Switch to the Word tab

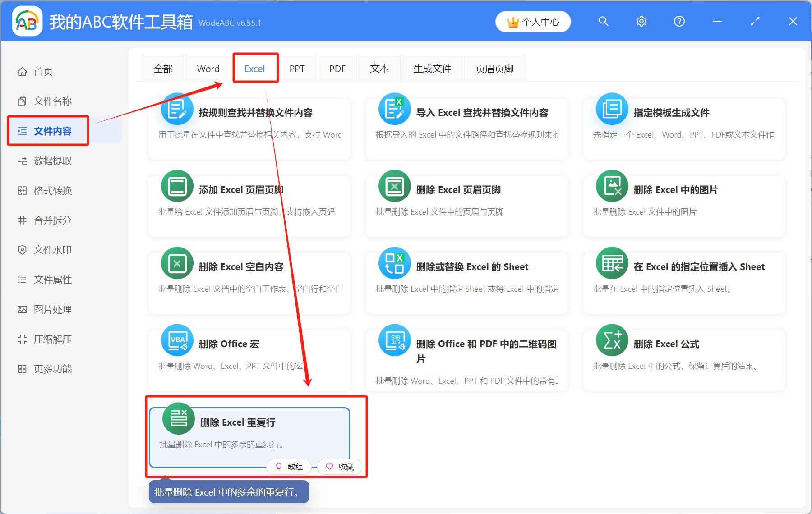coord(208,69)
